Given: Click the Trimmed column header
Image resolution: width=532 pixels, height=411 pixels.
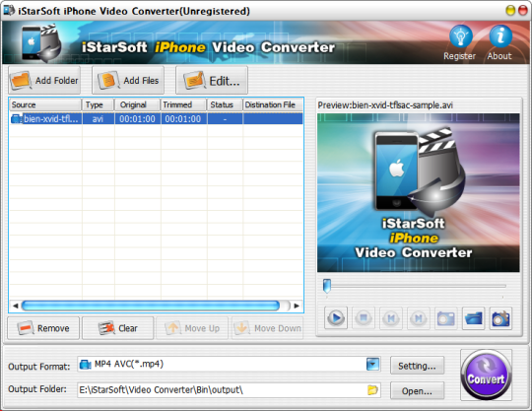Looking at the screenshot, I should (183, 104).
